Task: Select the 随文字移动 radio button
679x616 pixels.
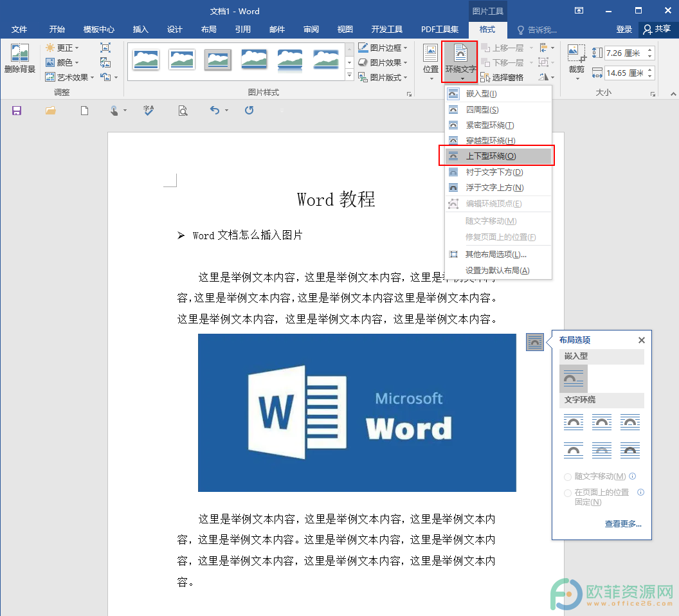Action: click(x=568, y=477)
